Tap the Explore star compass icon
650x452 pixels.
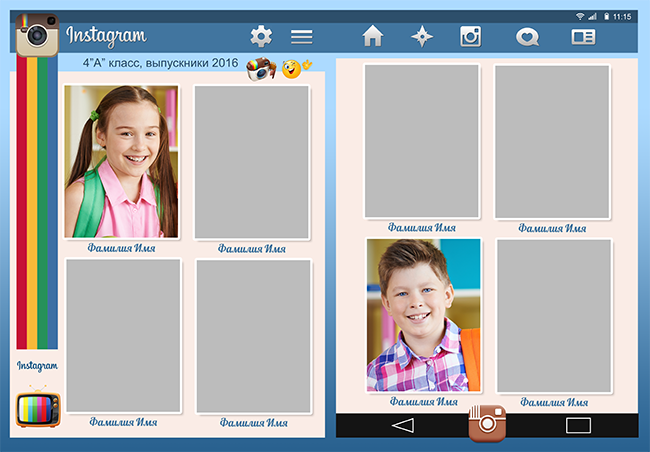point(423,37)
